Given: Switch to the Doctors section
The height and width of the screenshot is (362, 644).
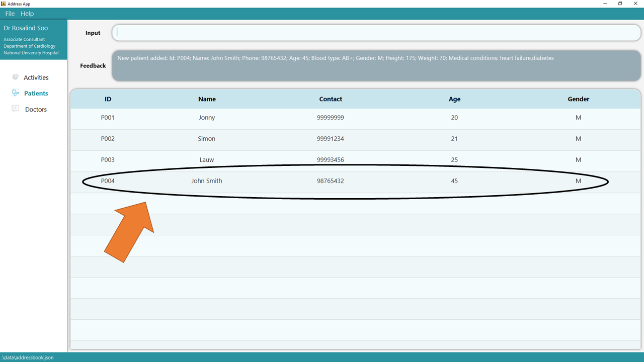Looking at the screenshot, I should tap(36, 109).
